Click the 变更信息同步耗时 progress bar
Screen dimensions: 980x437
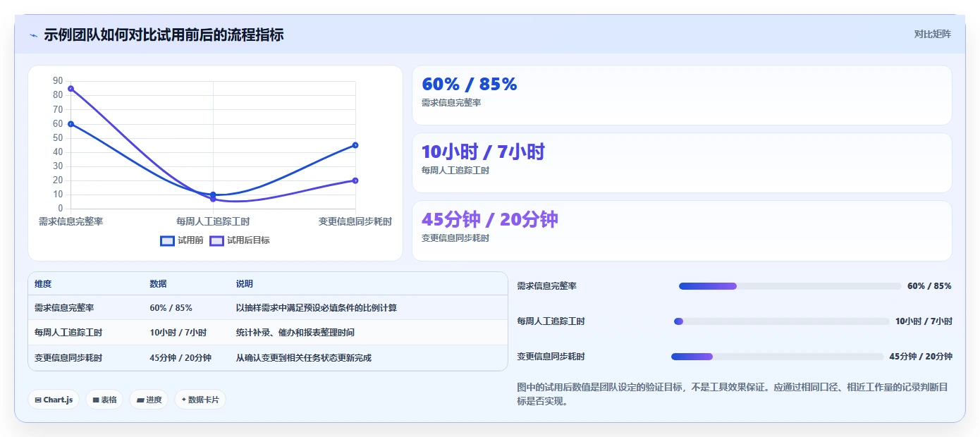click(x=777, y=357)
